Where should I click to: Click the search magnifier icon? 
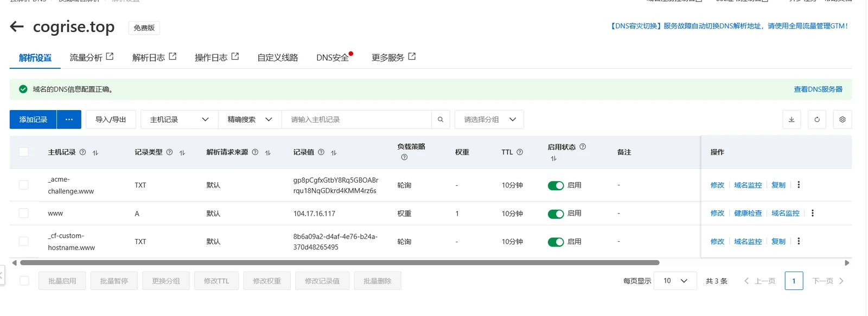[x=441, y=120]
